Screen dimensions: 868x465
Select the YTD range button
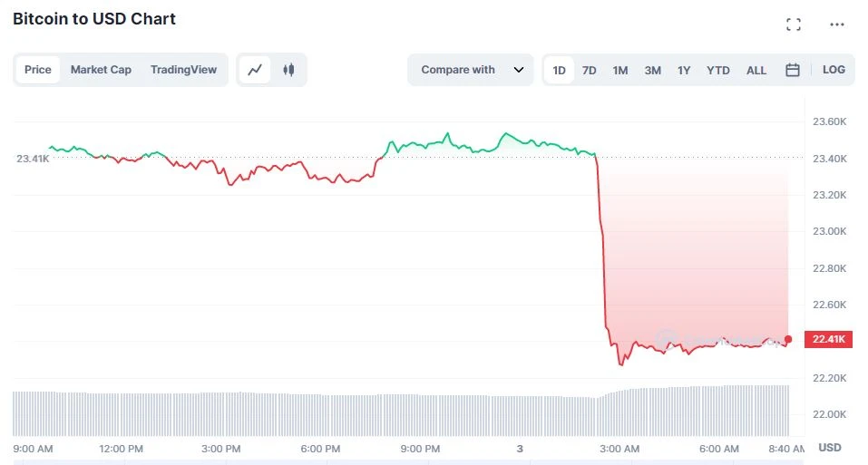718,70
